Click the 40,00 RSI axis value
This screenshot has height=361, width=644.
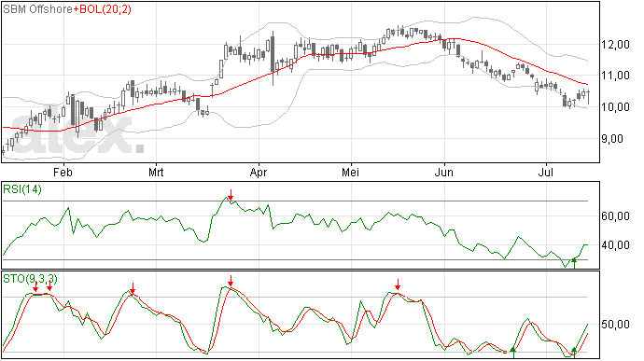[x=615, y=245]
